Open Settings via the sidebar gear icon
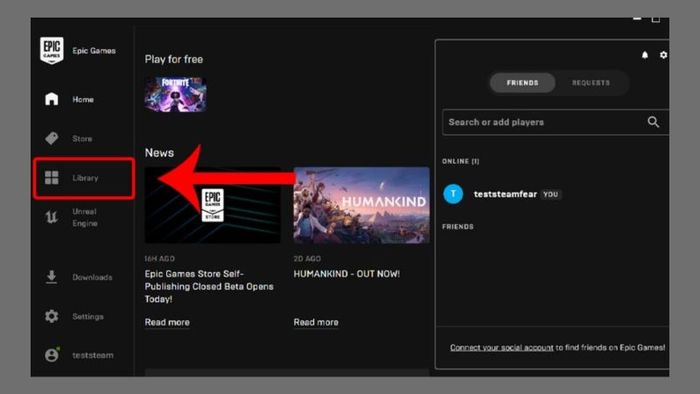The height and width of the screenshot is (394, 700). coord(52,316)
